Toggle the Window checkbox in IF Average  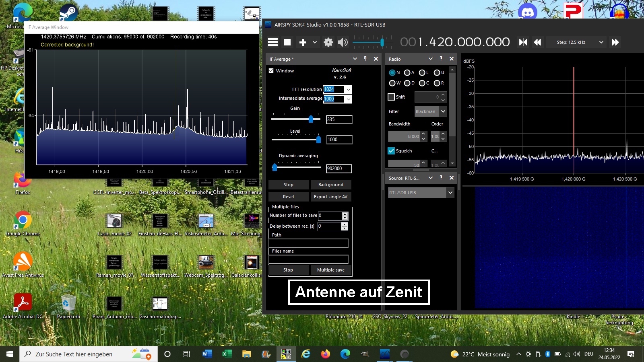point(271,71)
